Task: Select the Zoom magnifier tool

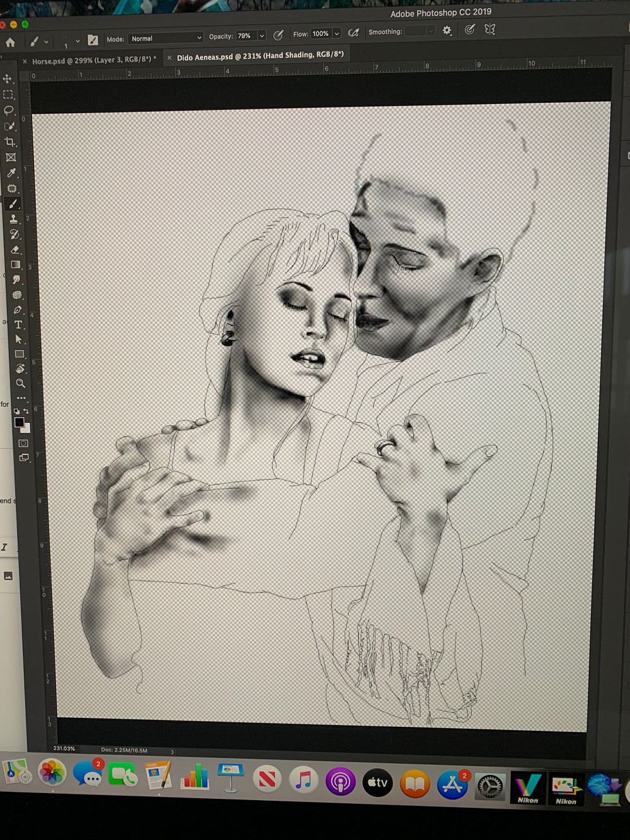Action: 21,383
